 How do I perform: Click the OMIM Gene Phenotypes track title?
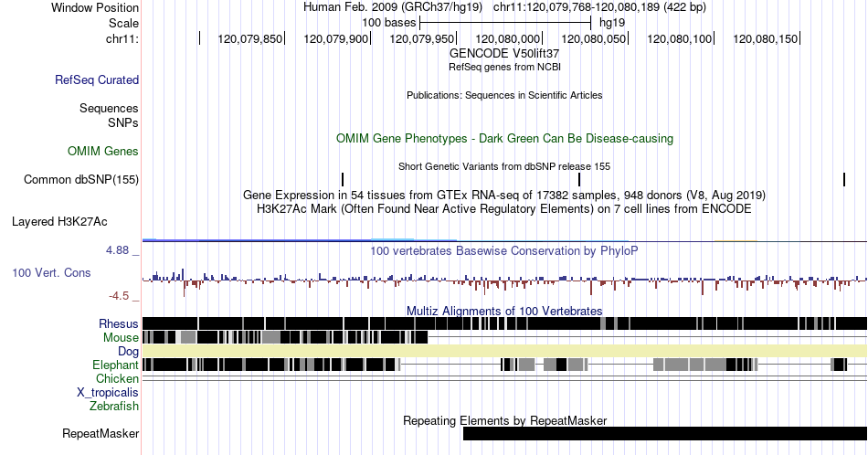[505, 138]
